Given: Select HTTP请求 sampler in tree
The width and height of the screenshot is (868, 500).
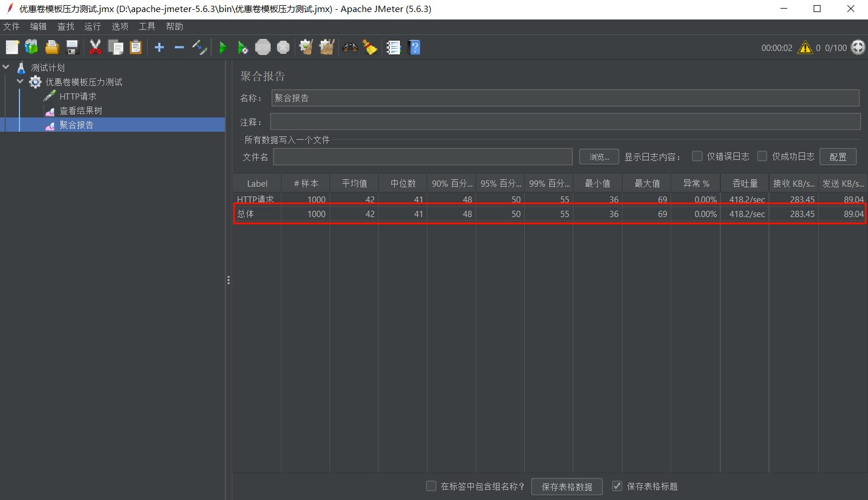Looking at the screenshot, I should 78,96.
